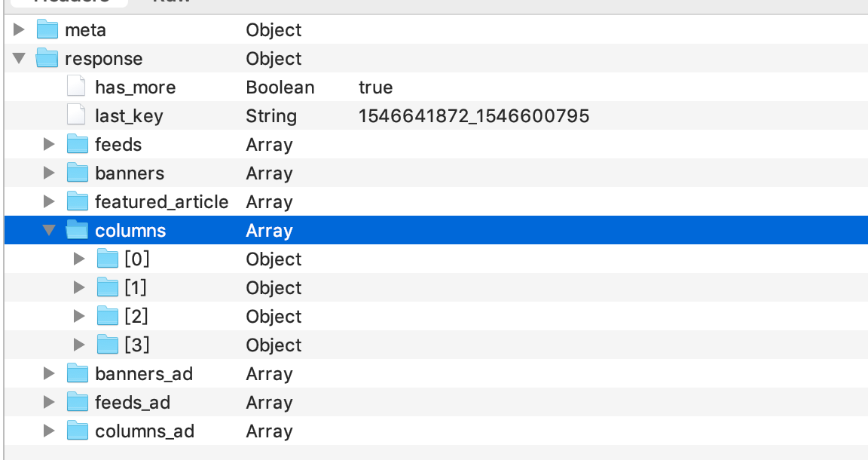Expand the meta object node
Viewport: 868px width, 460px height.
tap(20, 30)
